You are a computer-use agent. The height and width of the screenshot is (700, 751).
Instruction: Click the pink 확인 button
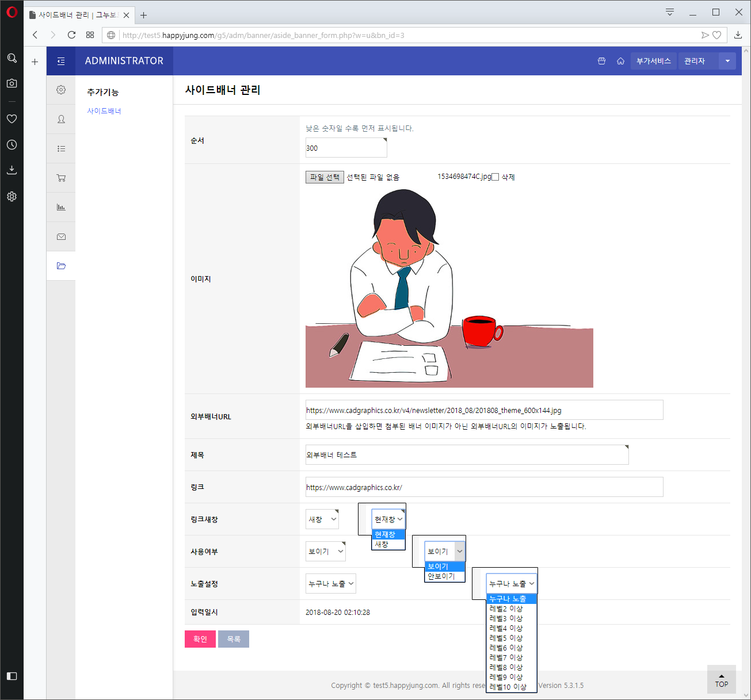pyautogui.click(x=200, y=638)
